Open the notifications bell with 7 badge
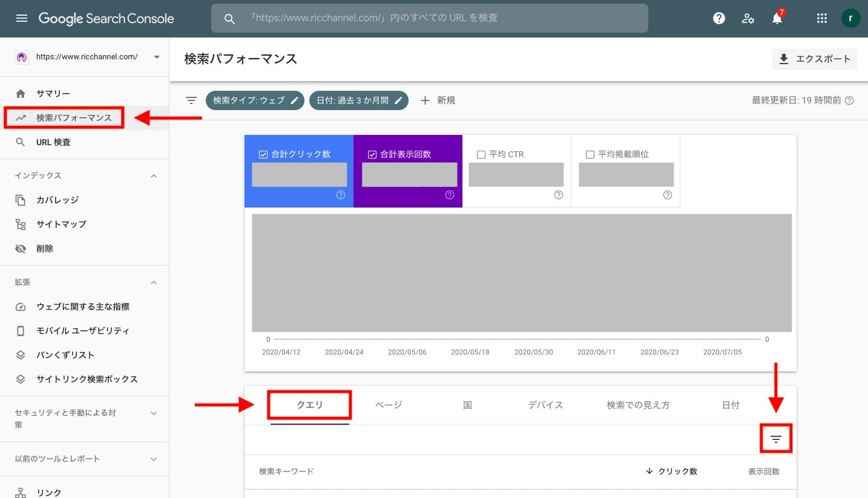The height and width of the screenshot is (498, 868). click(x=777, y=18)
